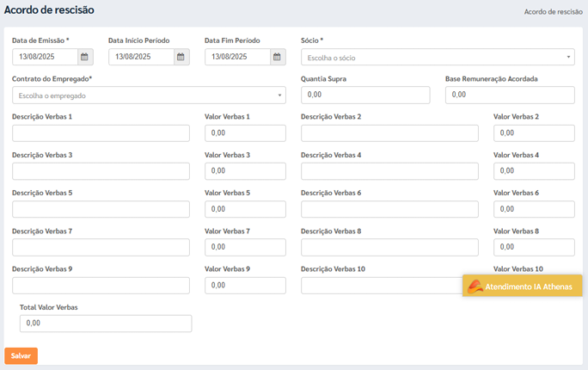Click the Salvar button

21,355
